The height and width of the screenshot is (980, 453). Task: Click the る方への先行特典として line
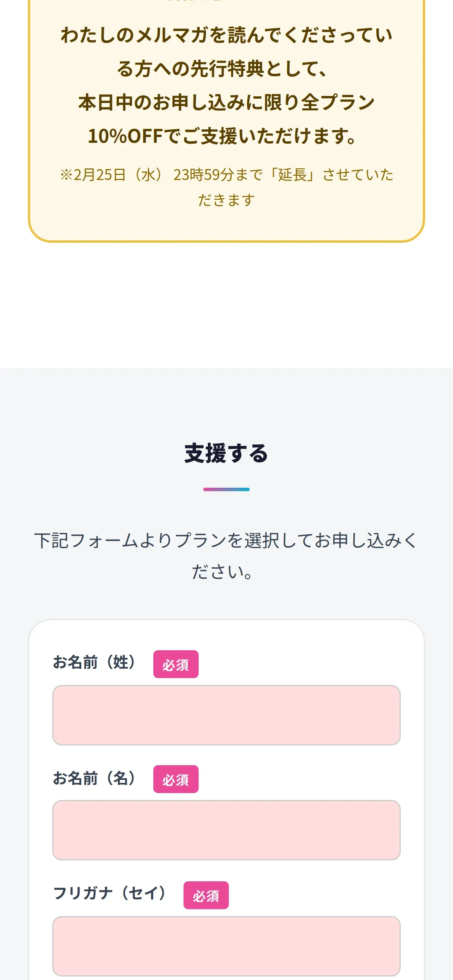coord(222,69)
